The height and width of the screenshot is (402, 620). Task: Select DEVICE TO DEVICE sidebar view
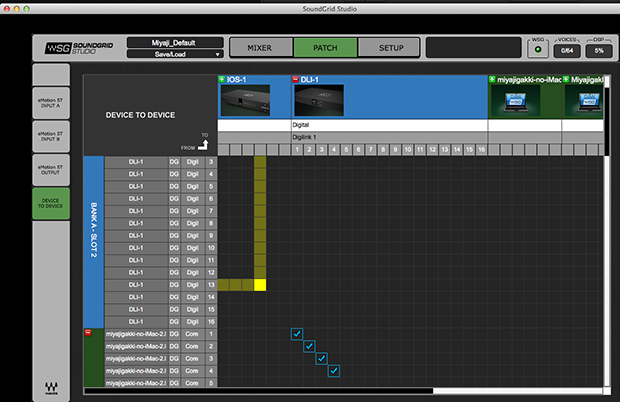51,203
